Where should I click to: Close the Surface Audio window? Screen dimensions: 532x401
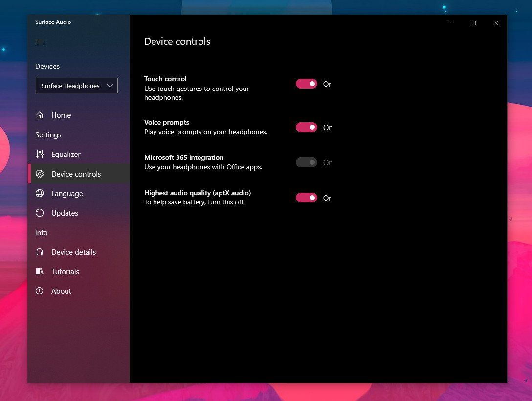(496, 22)
